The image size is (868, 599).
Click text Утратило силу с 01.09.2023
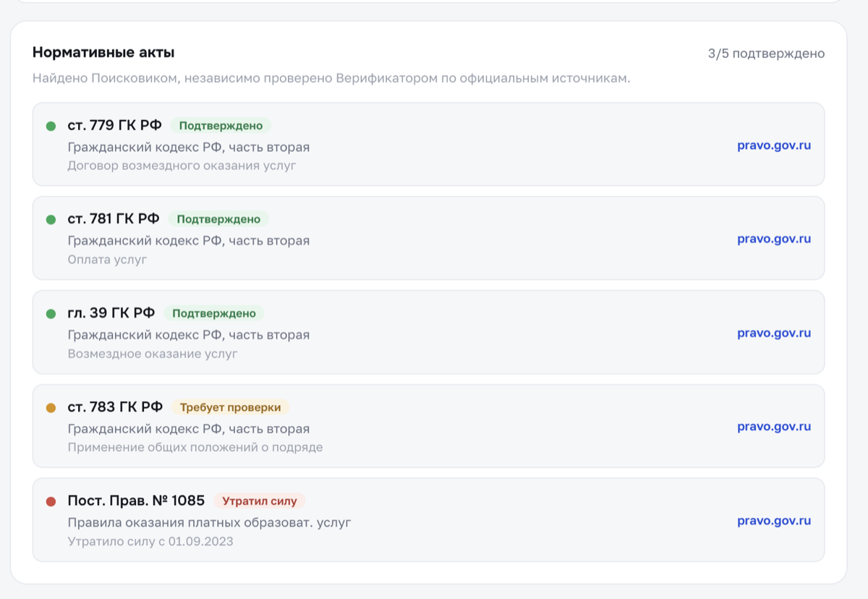tap(150, 541)
